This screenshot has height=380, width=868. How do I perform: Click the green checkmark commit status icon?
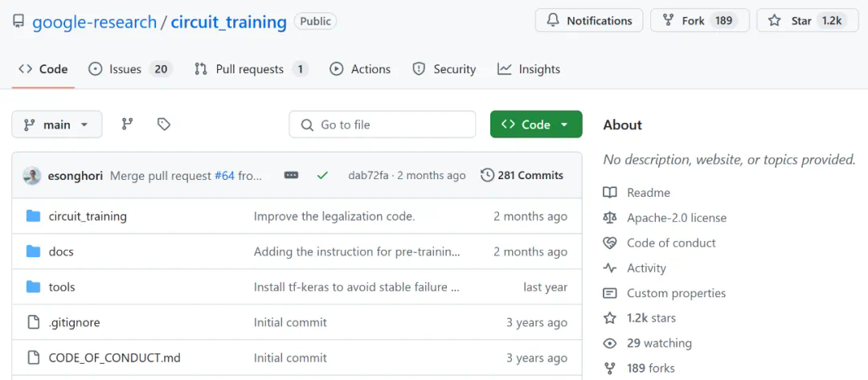(x=322, y=175)
